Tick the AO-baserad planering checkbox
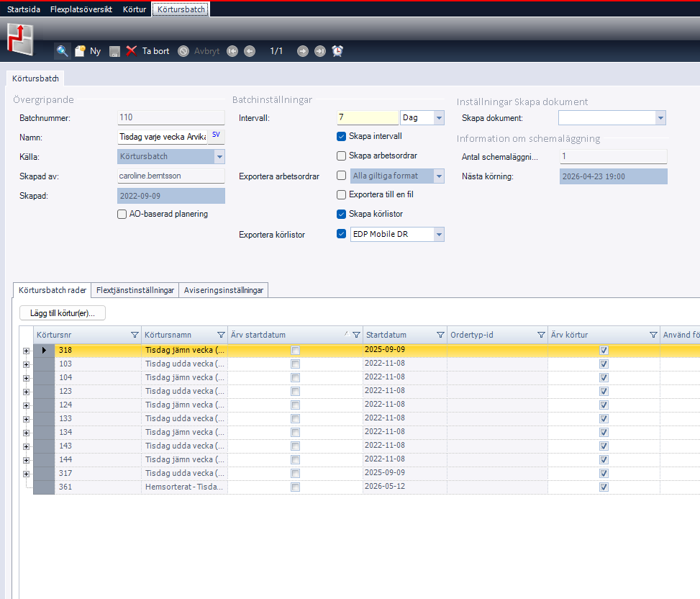This screenshot has height=599, width=700. point(122,214)
